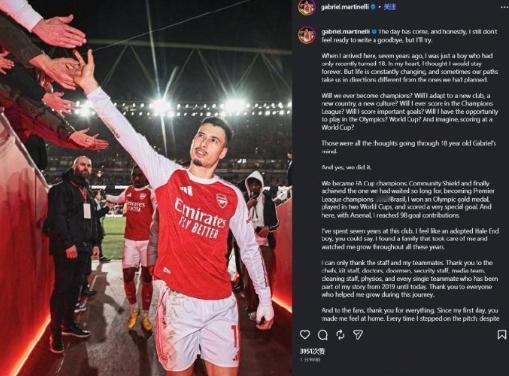The image size is (509, 376).
Task: Click the blue follow link in the header
Action: pyautogui.click(x=389, y=6)
